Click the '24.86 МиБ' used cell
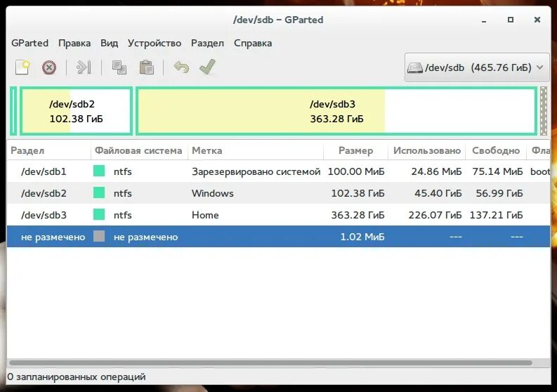Screen dimensions: 557x392 click(x=437, y=171)
